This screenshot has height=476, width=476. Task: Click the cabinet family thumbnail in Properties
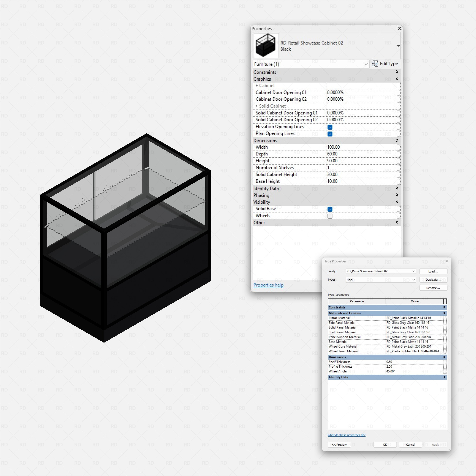pyautogui.click(x=266, y=46)
